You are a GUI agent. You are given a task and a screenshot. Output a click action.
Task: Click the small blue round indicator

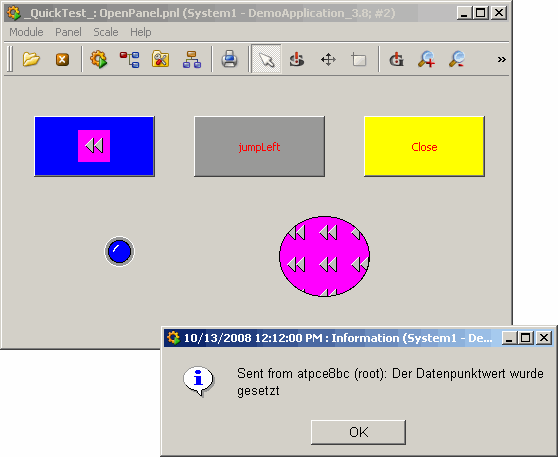[x=119, y=251]
